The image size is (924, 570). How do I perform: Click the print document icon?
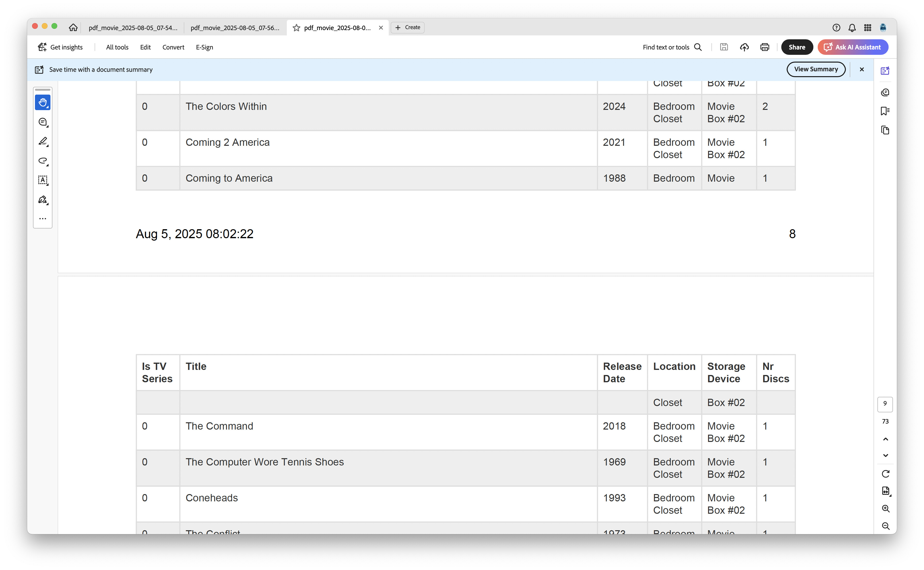[765, 47]
